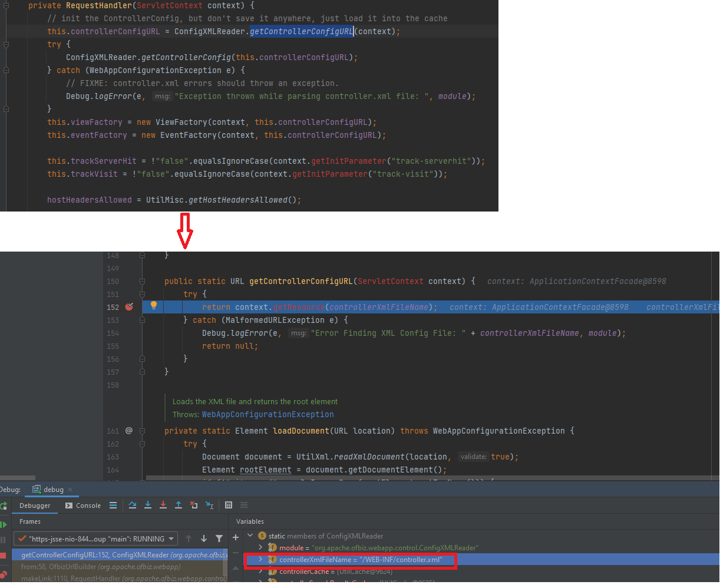
Task: Toggle breakpoint on line 152
Action: (x=130, y=307)
